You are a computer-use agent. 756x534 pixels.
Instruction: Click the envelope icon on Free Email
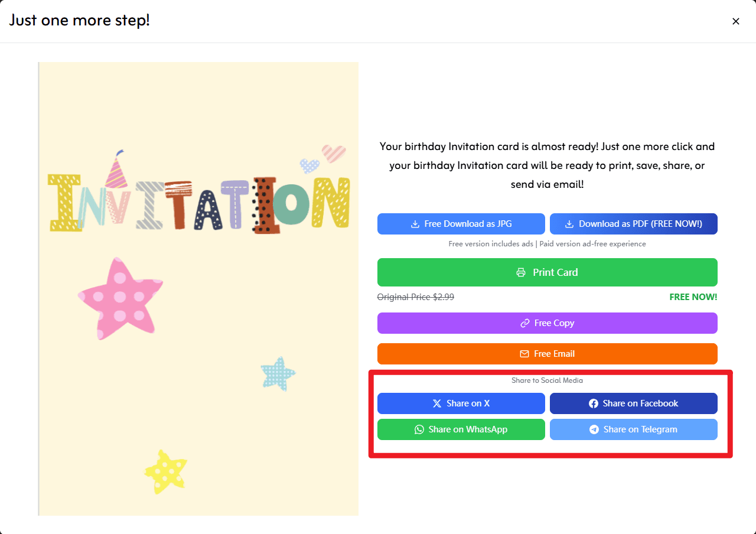point(524,354)
